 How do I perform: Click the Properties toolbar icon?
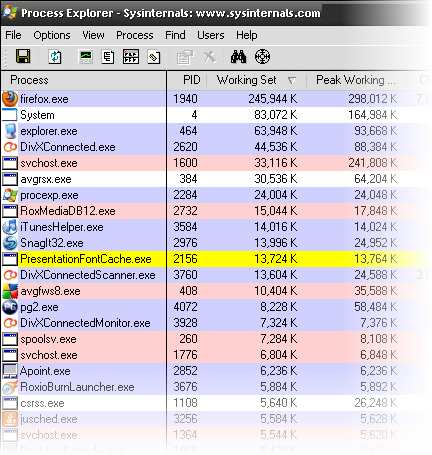[185, 57]
